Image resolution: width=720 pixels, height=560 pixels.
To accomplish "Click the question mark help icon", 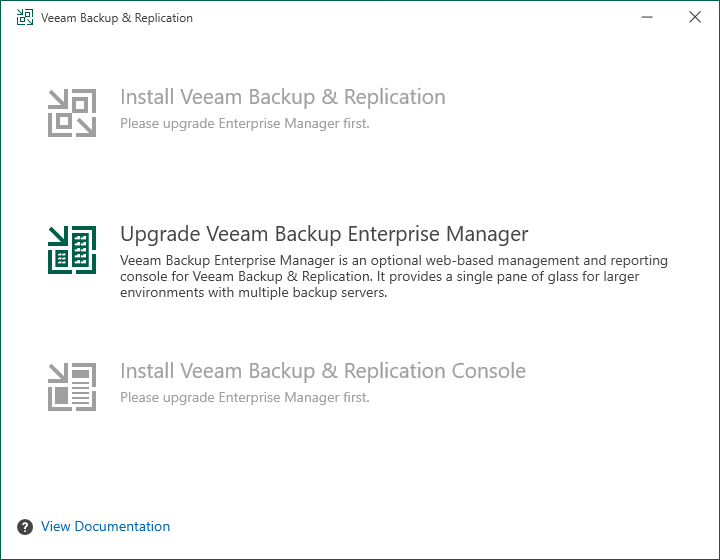I will [x=25, y=527].
